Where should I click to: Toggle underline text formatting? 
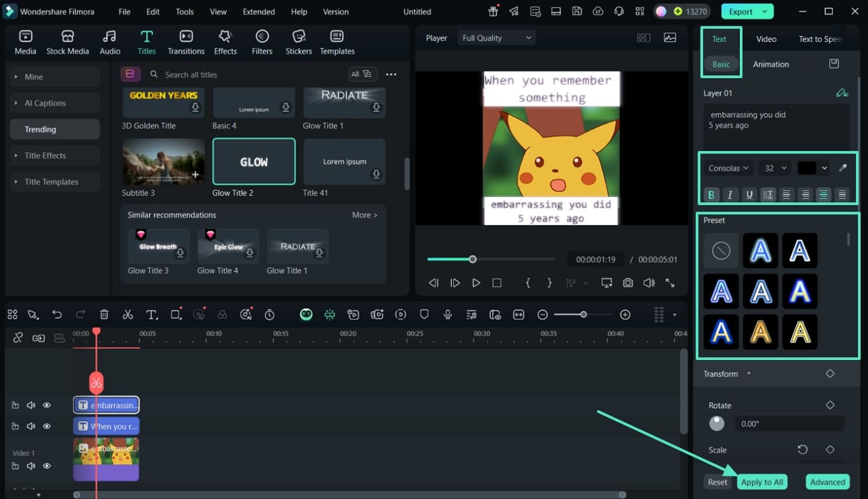point(749,195)
